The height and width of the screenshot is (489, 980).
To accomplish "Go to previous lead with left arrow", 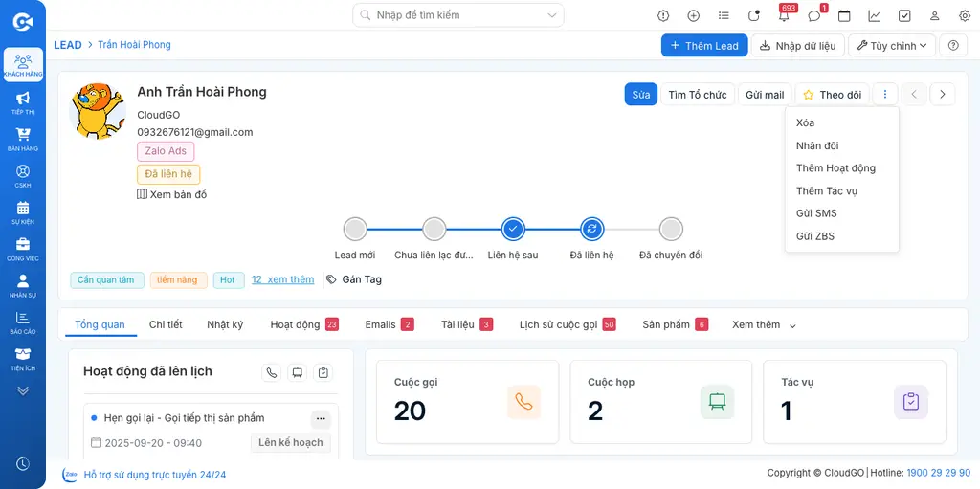I will click(x=914, y=95).
